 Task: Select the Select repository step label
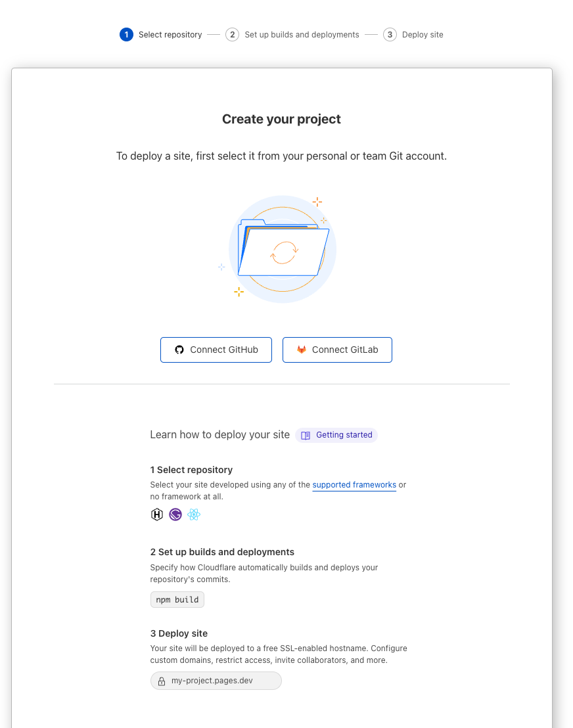pos(170,34)
